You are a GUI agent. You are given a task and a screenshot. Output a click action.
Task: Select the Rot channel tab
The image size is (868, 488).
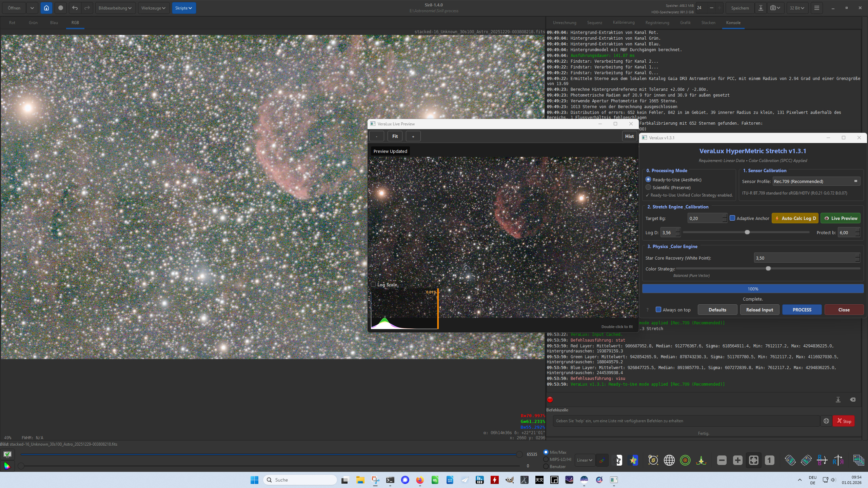[12, 23]
